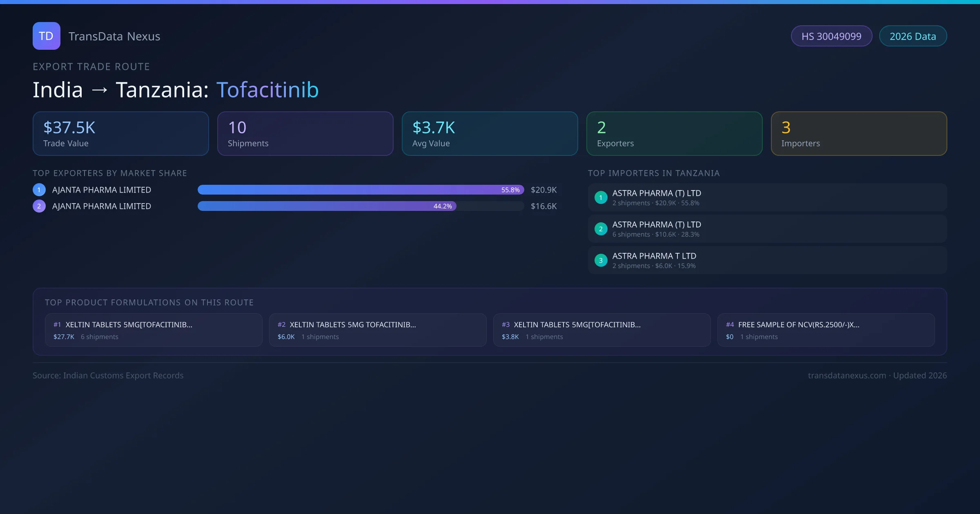Select the #1 XELTIN TABLETS formulation card
This screenshot has width=980, height=514.
(x=154, y=330)
